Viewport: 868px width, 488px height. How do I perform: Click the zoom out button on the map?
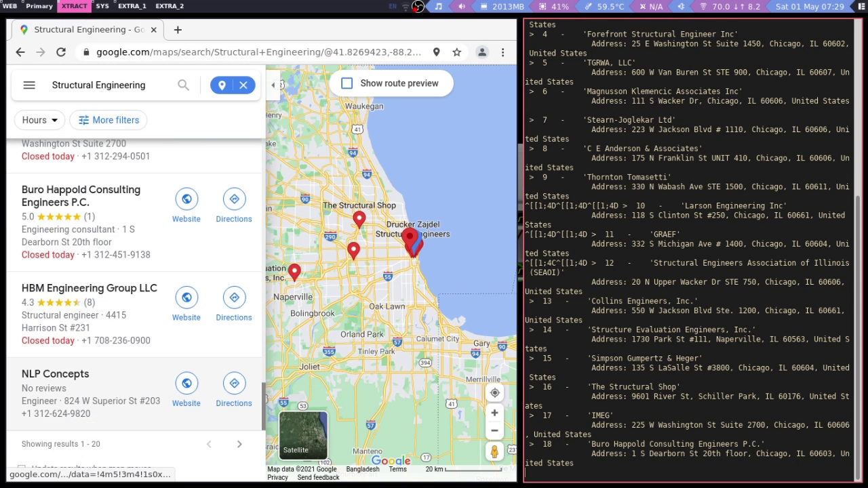[494, 430]
